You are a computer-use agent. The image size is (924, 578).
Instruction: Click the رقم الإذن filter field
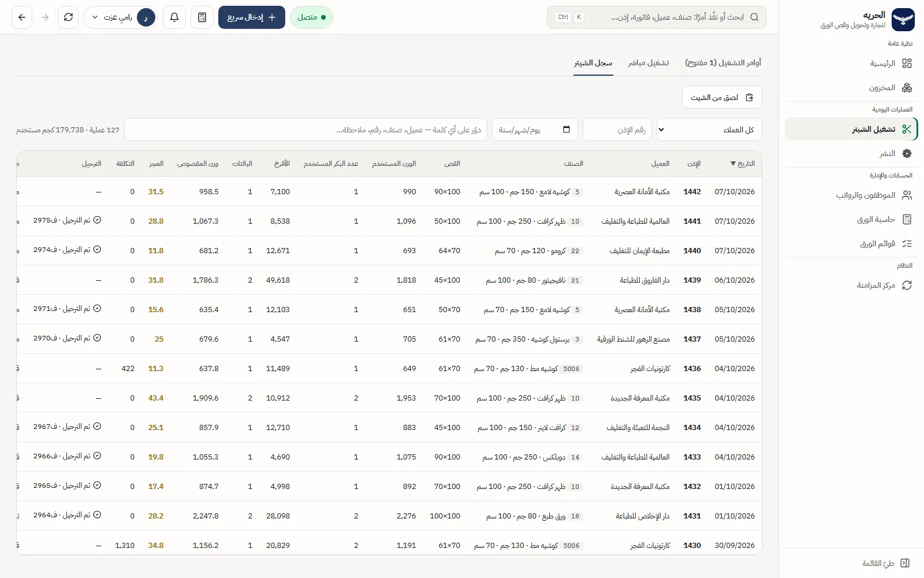tap(617, 129)
